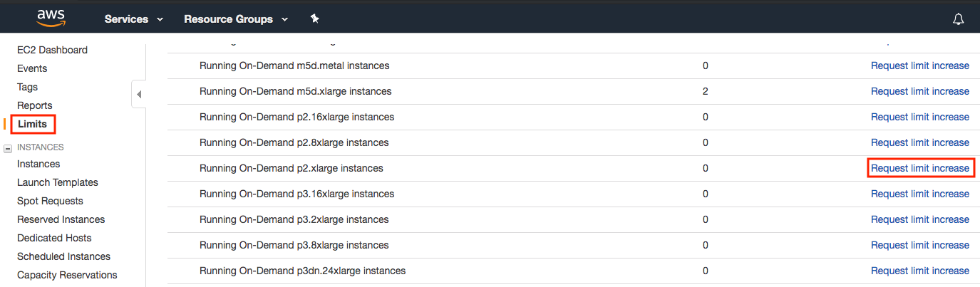Select the Limits sidebar item
This screenshot has height=287, width=980.
coord(33,124)
